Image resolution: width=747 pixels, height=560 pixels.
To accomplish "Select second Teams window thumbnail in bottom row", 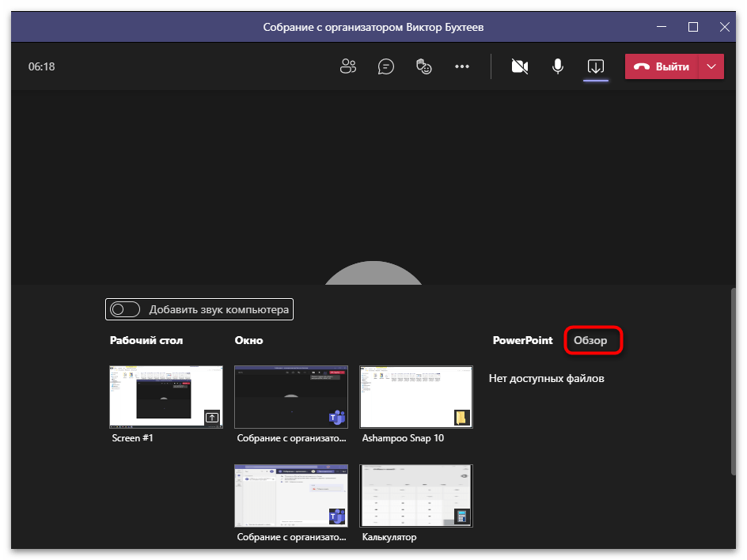I will coord(291,496).
